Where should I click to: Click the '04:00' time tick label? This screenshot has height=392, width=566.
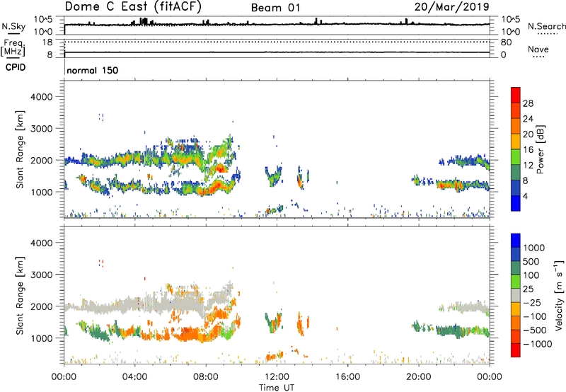(134, 377)
